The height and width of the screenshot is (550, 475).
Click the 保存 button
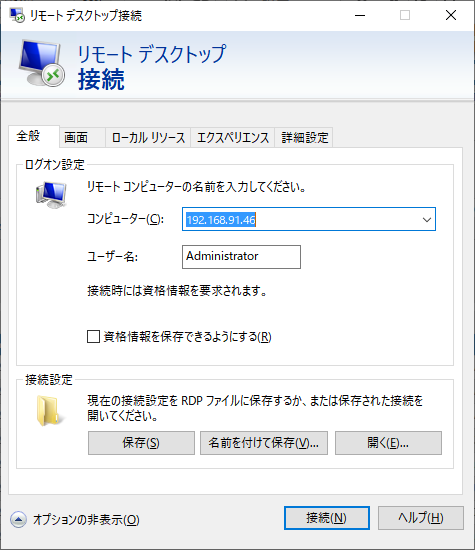click(141, 443)
